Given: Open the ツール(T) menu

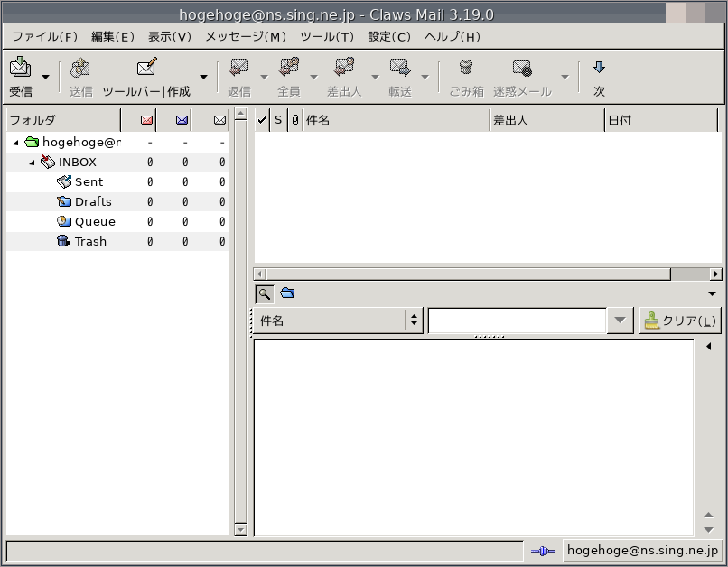Looking at the screenshot, I should click(327, 37).
